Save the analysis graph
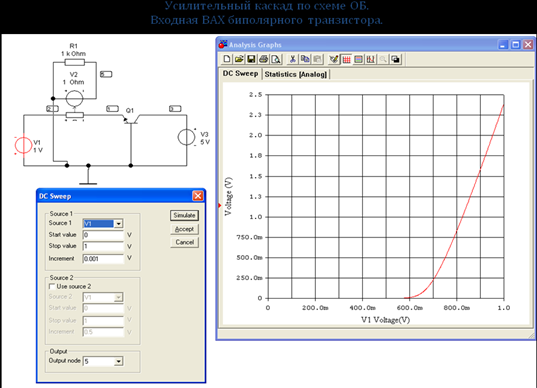The height and width of the screenshot is (388, 537). [251, 59]
